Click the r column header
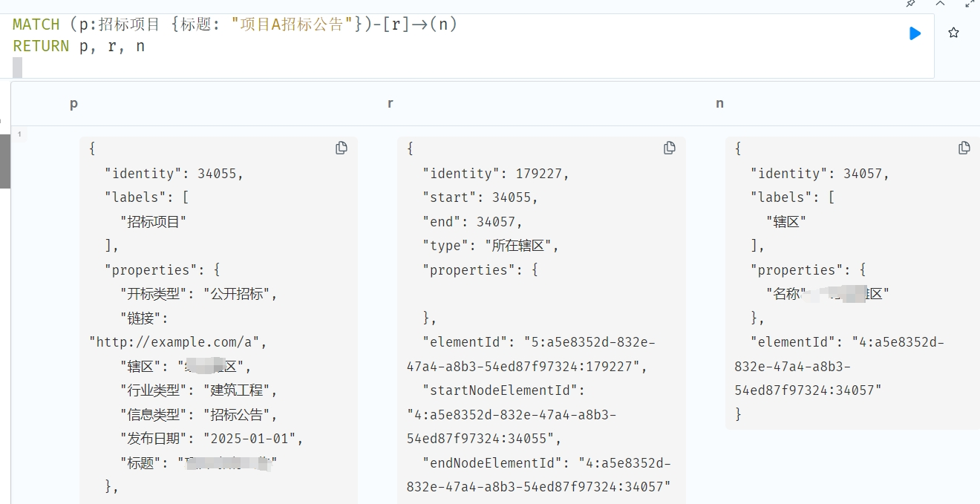Image resolution: width=980 pixels, height=504 pixels. [390, 103]
